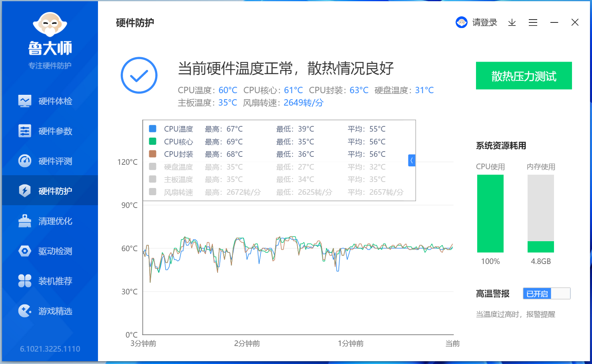Screen dimensions: 592x364
Task: Click 请登录 to sign in
Action: (485, 22)
